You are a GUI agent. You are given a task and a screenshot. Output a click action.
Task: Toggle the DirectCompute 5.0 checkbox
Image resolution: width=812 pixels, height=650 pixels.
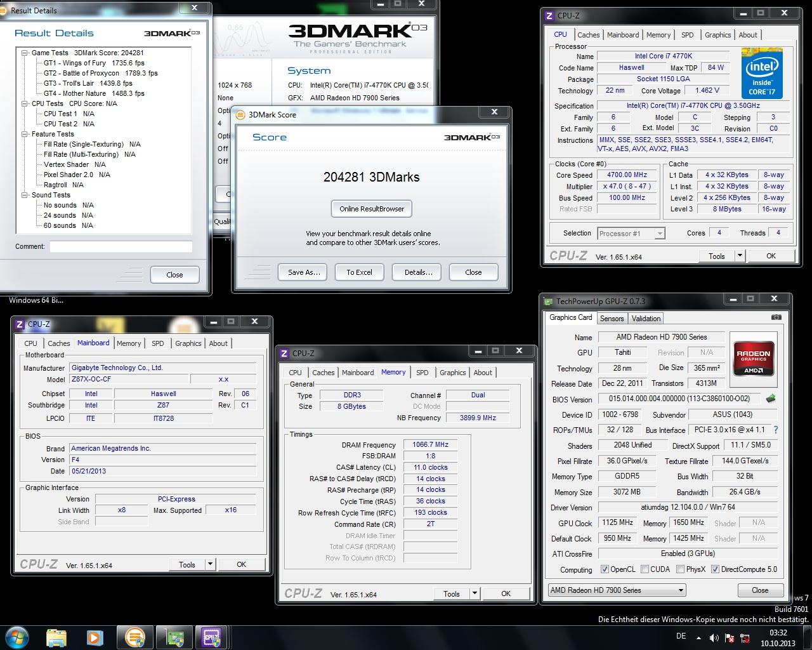point(715,569)
